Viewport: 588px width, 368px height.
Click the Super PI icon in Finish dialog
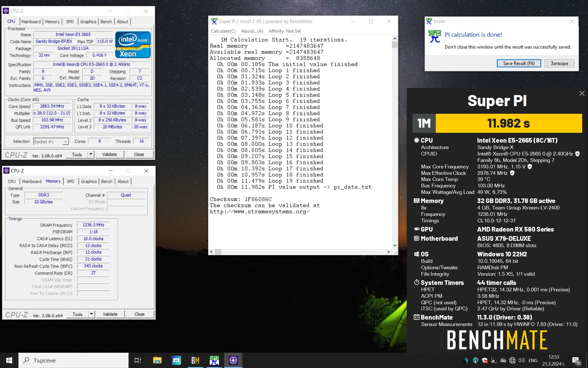pyautogui.click(x=435, y=36)
